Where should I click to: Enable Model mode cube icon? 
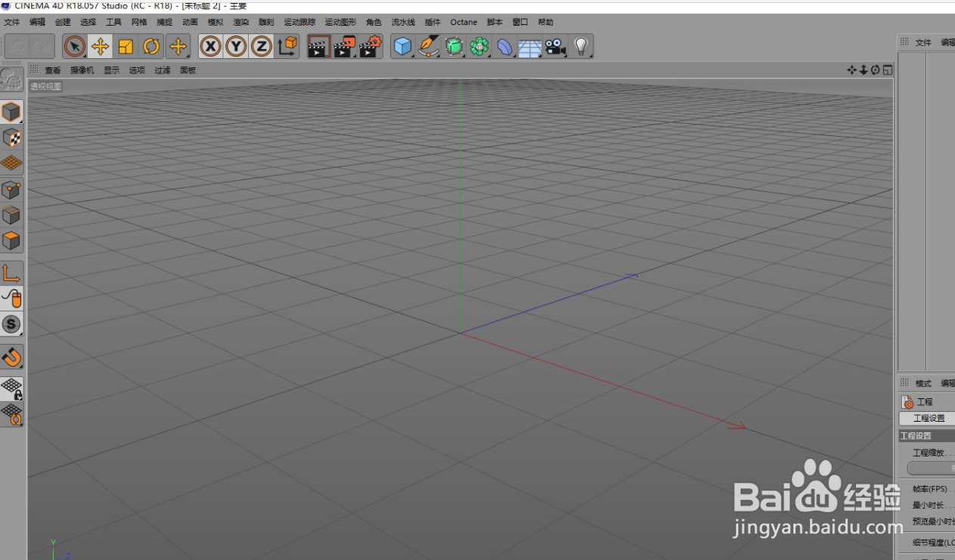(11, 113)
